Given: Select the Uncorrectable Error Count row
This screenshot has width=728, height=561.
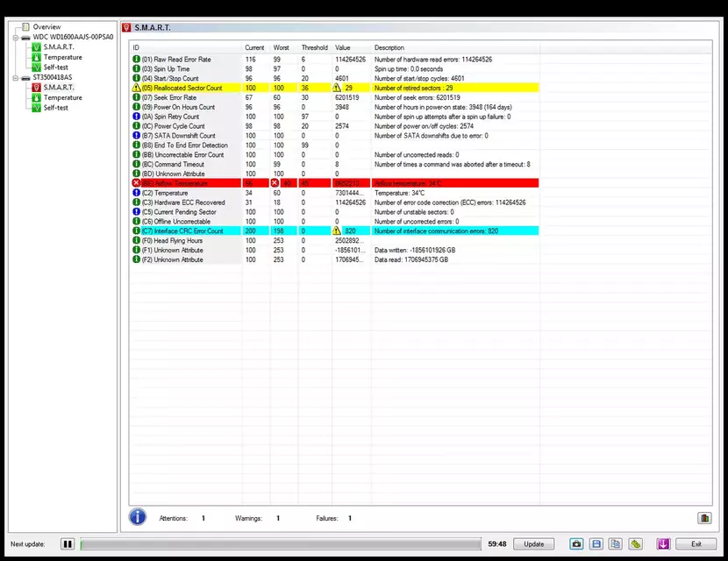Looking at the screenshot, I should 335,154.
